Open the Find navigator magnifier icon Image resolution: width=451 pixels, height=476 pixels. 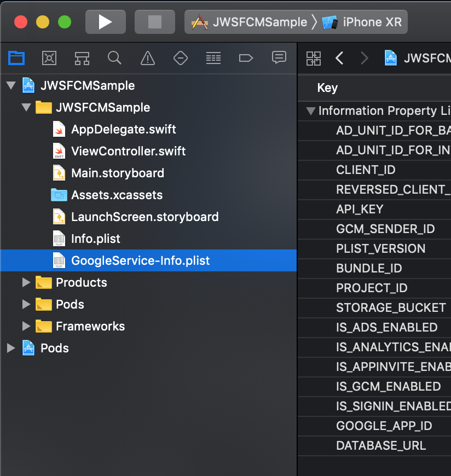pos(114,58)
